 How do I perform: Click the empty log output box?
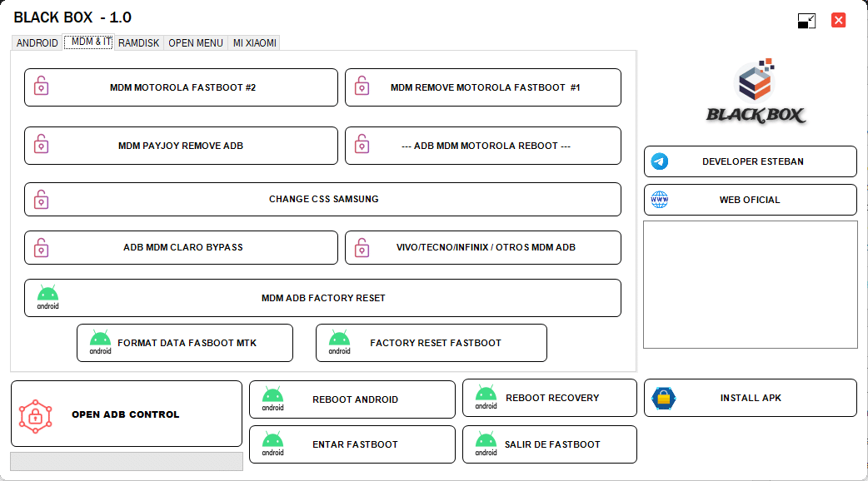pyautogui.click(x=750, y=285)
